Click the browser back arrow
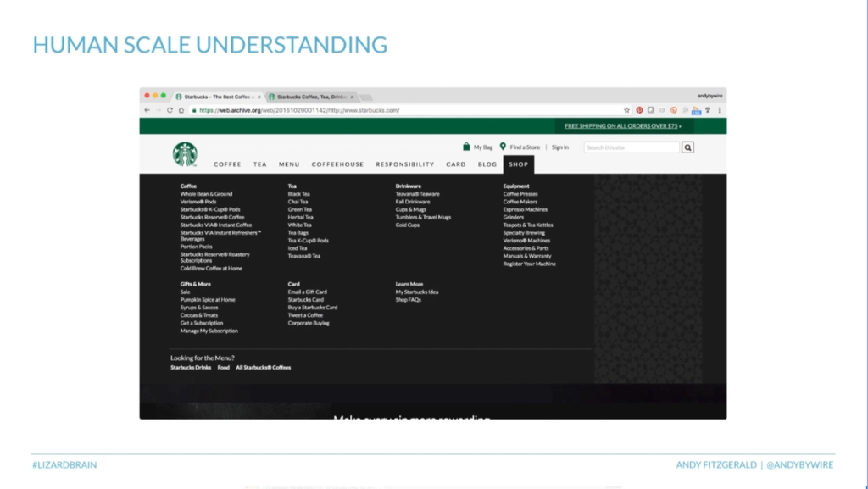Viewport: 868px width, 489px height. 147,110
